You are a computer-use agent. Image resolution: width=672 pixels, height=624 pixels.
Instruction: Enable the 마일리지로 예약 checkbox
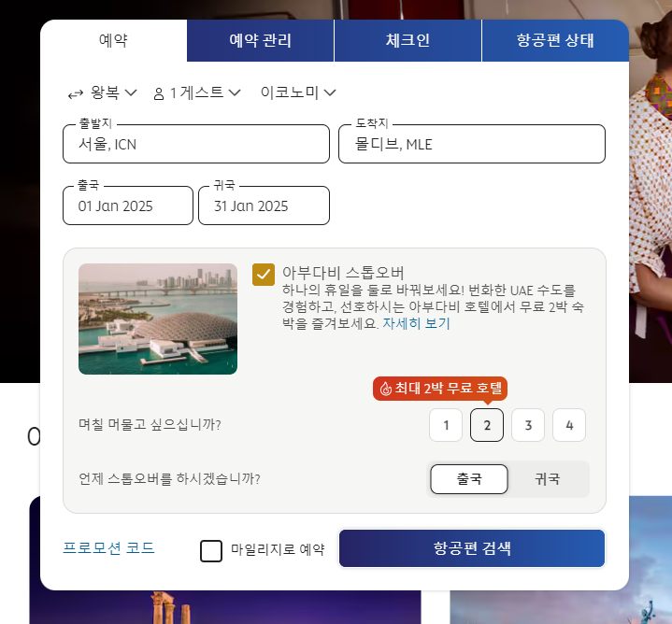click(x=211, y=550)
